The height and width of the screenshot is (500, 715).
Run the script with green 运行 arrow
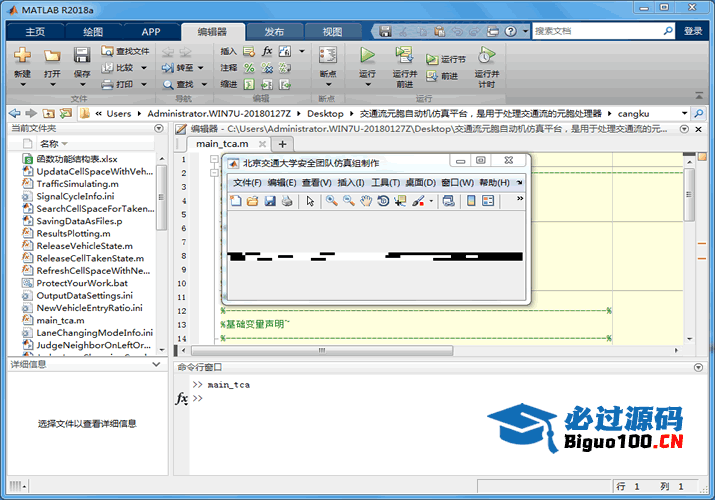367,55
